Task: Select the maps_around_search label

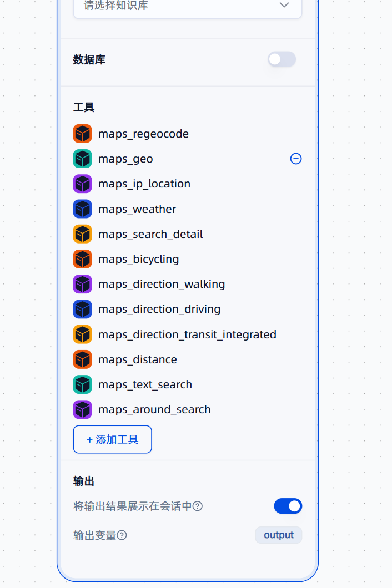Action: click(155, 410)
